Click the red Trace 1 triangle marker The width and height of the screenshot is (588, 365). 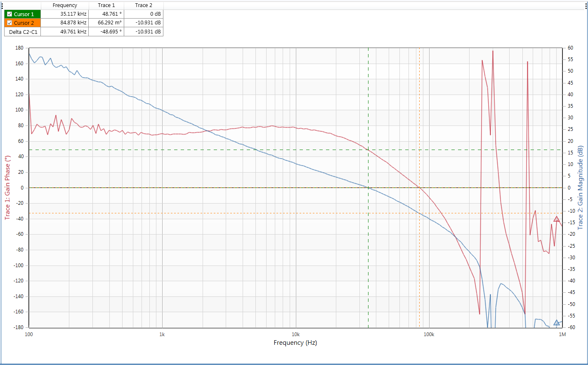557,219
